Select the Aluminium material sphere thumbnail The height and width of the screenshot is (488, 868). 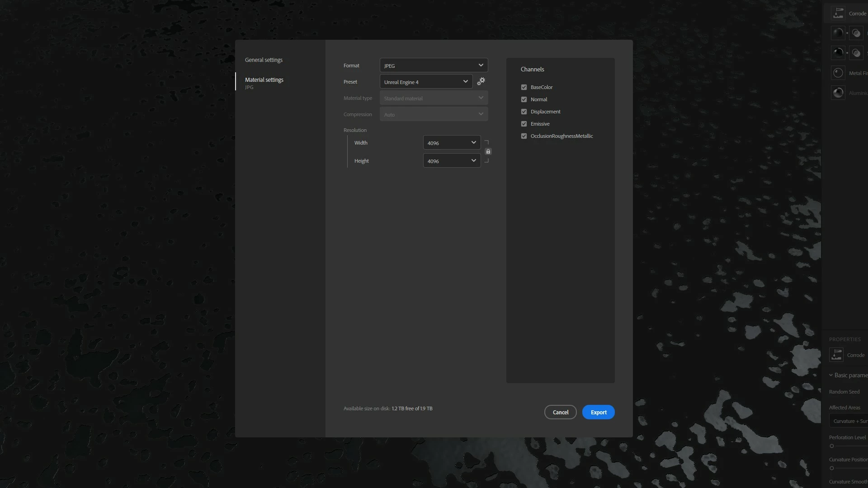click(838, 93)
